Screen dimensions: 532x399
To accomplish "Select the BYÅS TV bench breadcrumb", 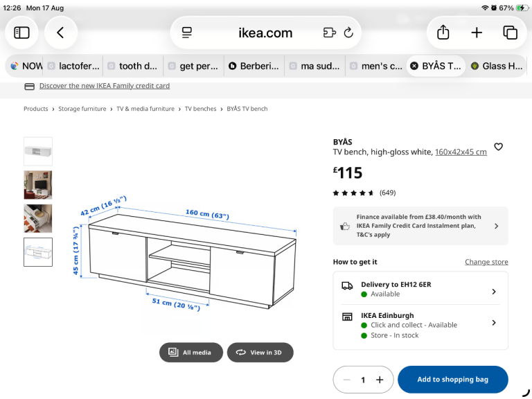I will pyautogui.click(x=247, y=109).
